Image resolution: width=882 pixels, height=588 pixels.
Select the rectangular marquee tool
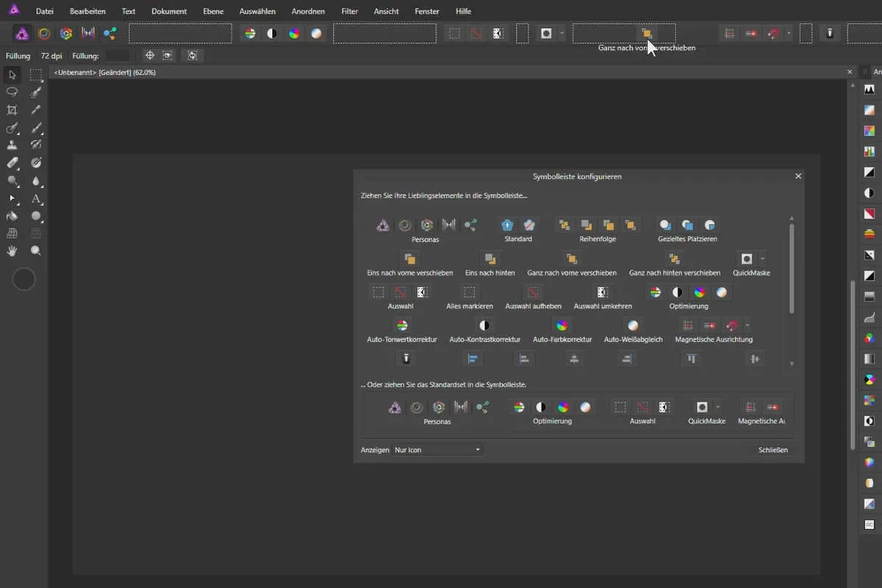click(x=35, y=75)
